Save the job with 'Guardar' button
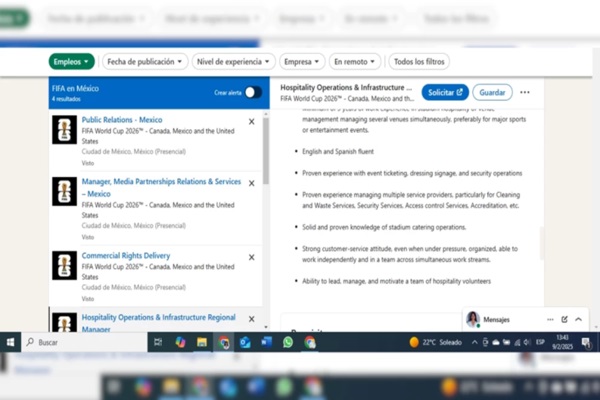The height and width of the screenshot is (400, 600). tap(492, 92)
